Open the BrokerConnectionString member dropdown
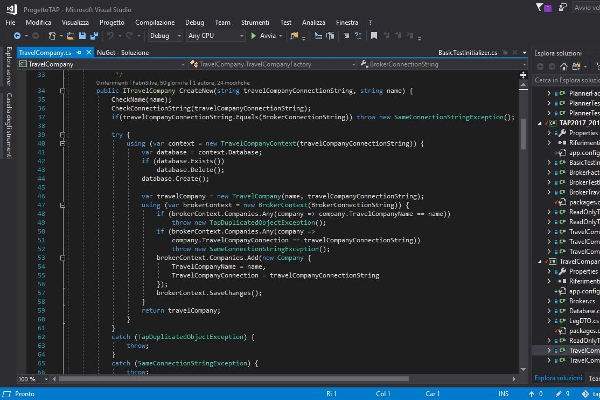This screenshot has width=600, height=400. point(443,64)
